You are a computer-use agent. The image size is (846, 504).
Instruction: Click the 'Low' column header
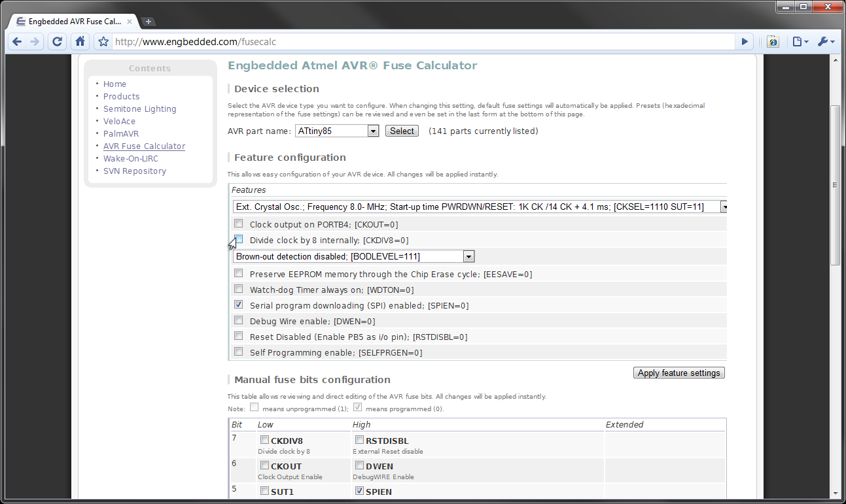265,424
